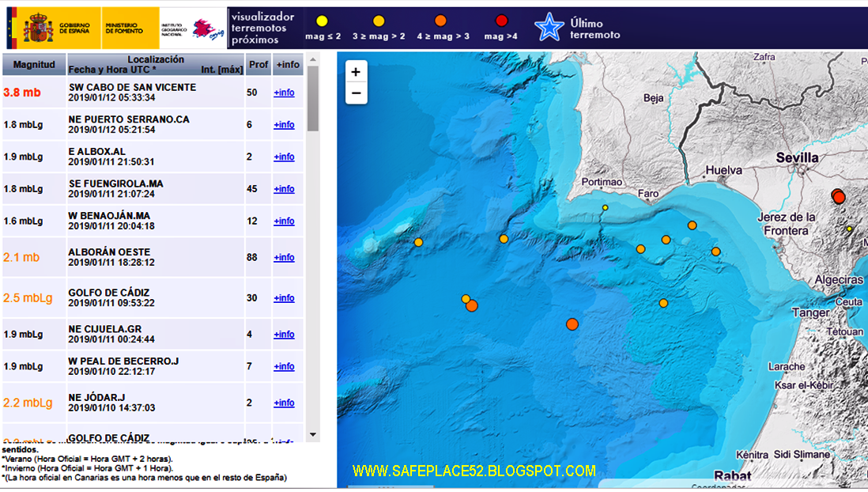Click the Localización column header

pyautogui.click(x=156, y=64)
